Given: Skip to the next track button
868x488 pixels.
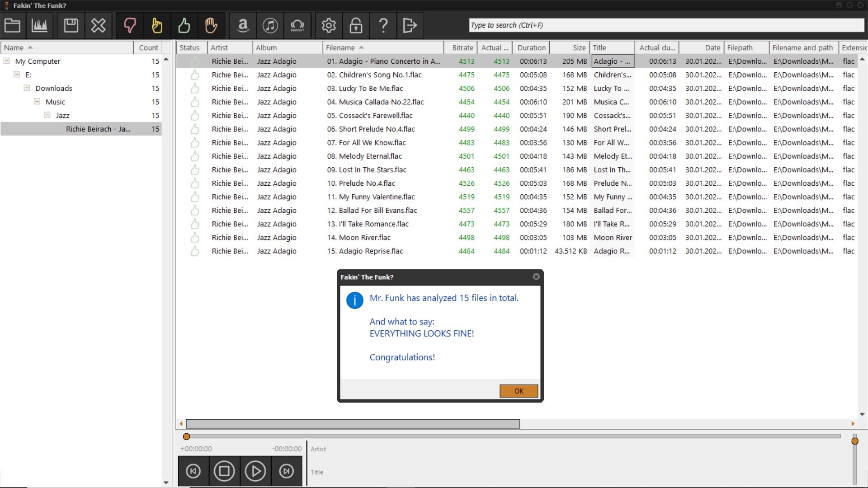Looking at the screenshot, I should [286, 471].
